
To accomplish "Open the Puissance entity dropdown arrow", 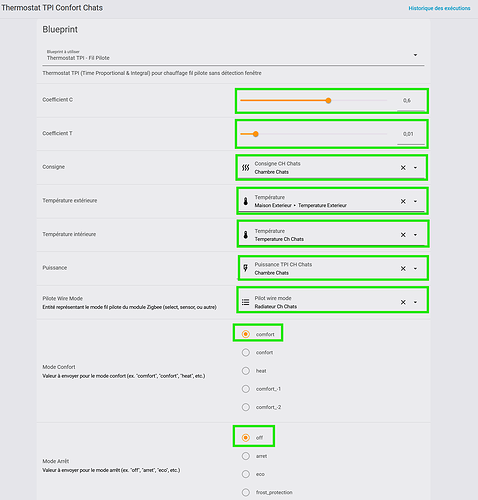I will point(415,269).
